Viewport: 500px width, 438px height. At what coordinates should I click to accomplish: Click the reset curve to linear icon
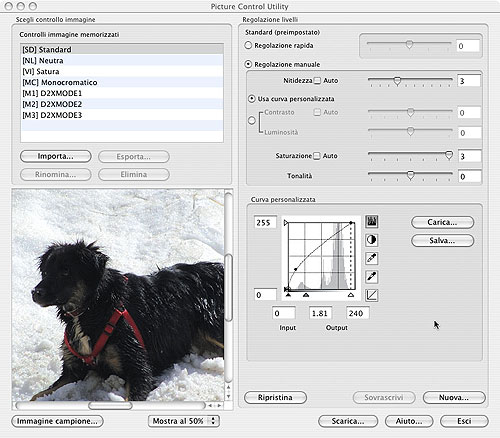[x=372, y=295]
